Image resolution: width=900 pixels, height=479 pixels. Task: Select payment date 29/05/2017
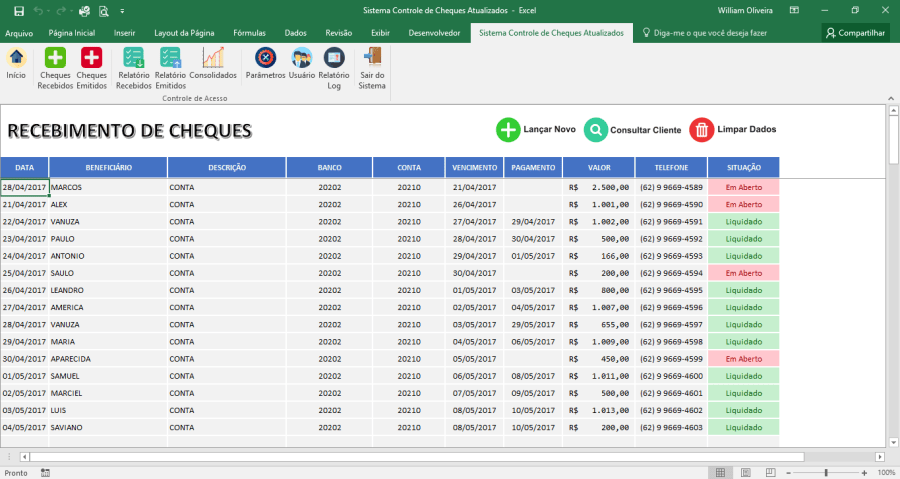coord(533,325)
